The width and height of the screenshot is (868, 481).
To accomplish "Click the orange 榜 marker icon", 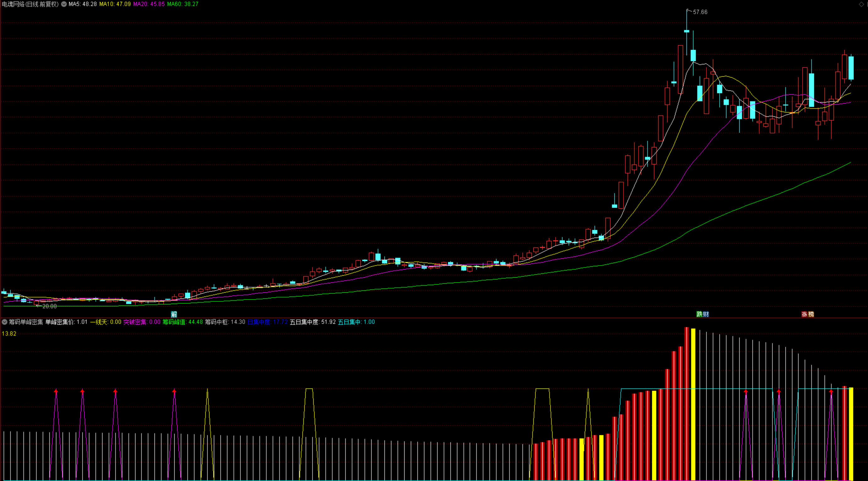I will click(811, 314).
